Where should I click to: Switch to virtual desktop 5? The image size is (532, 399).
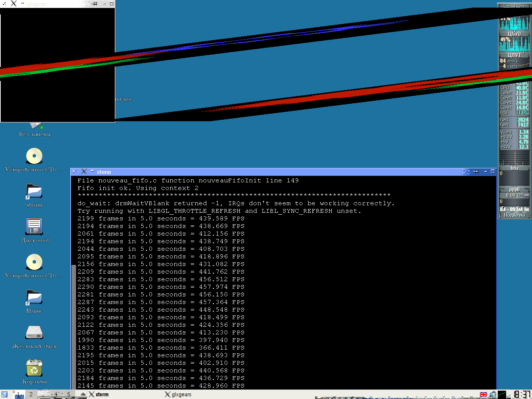coord(69,394)
